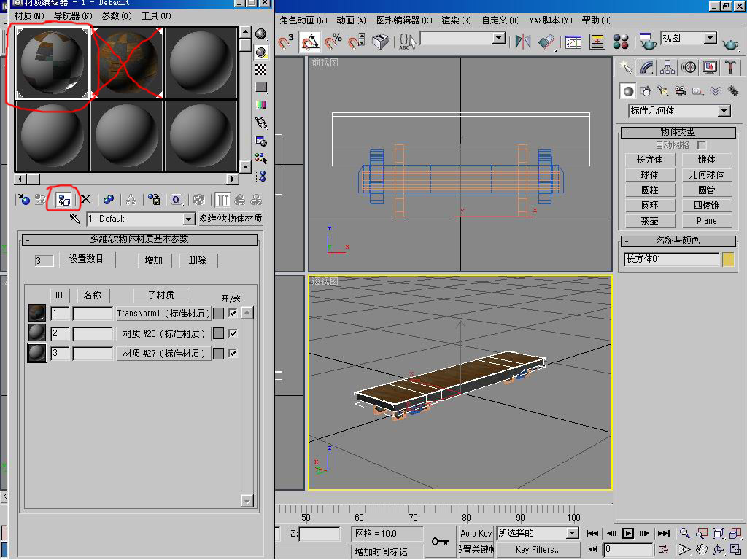This screenshot has width=747, height=560.
Task: Open the Modify tab in command panel
Action: [x=646, y=67]
